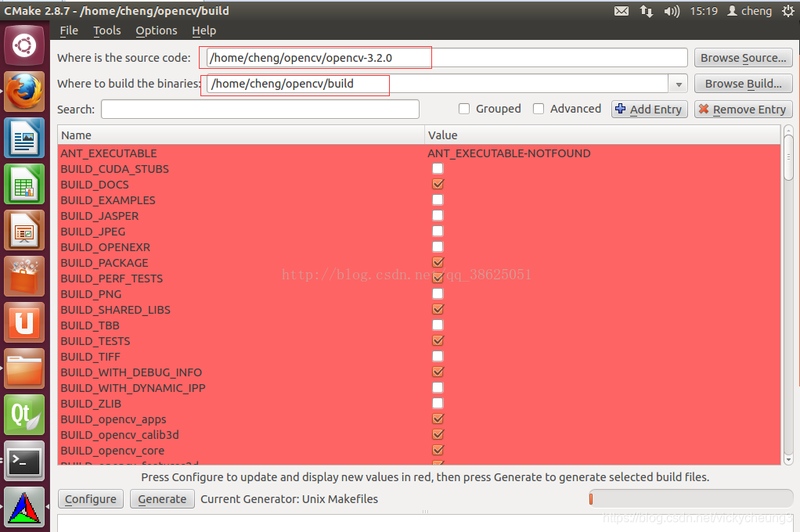The image size is (800, 532).
Task: Open the Terminal from the launcher
Action: [x=24, y=461]
